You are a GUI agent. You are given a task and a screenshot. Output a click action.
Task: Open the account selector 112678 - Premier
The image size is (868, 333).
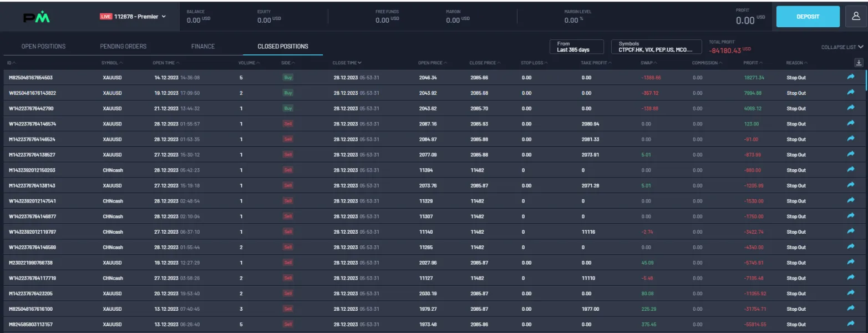[x=133, y=17]
